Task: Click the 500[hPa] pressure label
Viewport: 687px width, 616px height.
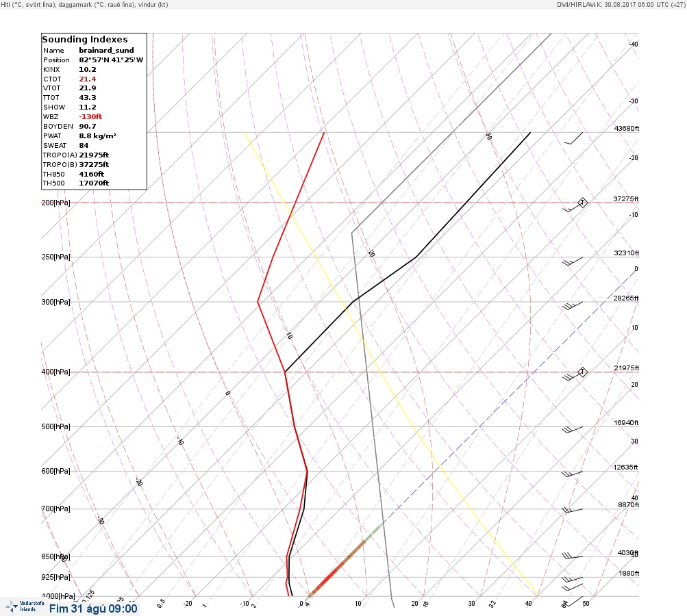Action: (x=55, y=426)
